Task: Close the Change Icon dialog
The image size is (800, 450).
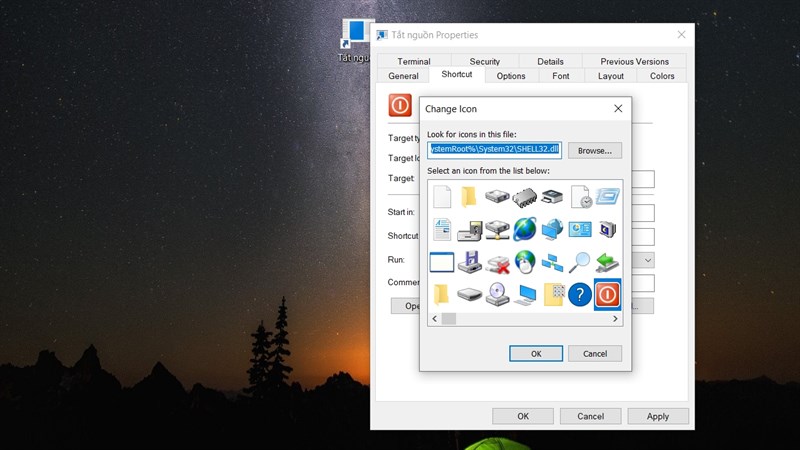Action: pyautogui.click(x=618, y=109)
